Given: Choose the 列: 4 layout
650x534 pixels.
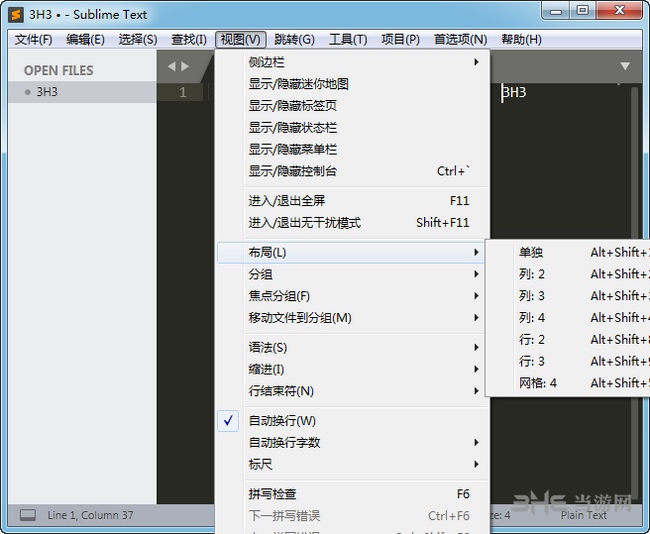Looking at the screenshot, I should (x=569, y=318).
